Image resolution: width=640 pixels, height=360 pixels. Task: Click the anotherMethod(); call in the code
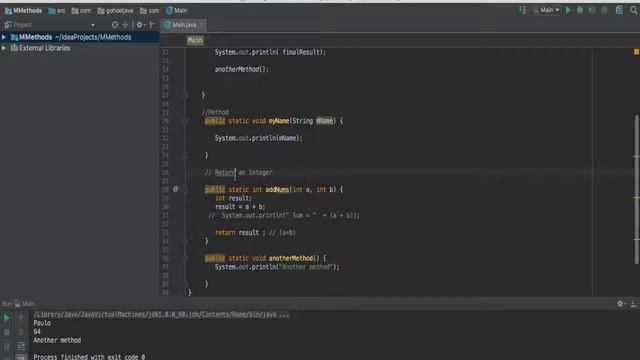point(242,69)
